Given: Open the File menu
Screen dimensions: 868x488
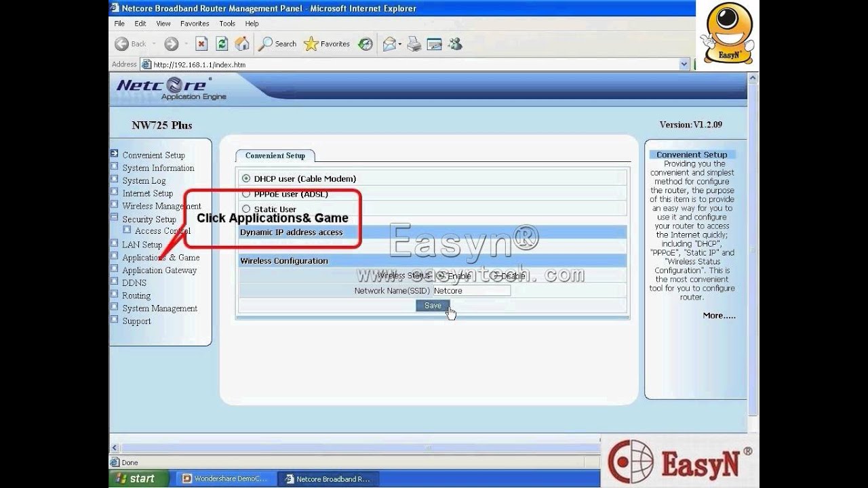Looking at the screenshot, I should 119,23.
